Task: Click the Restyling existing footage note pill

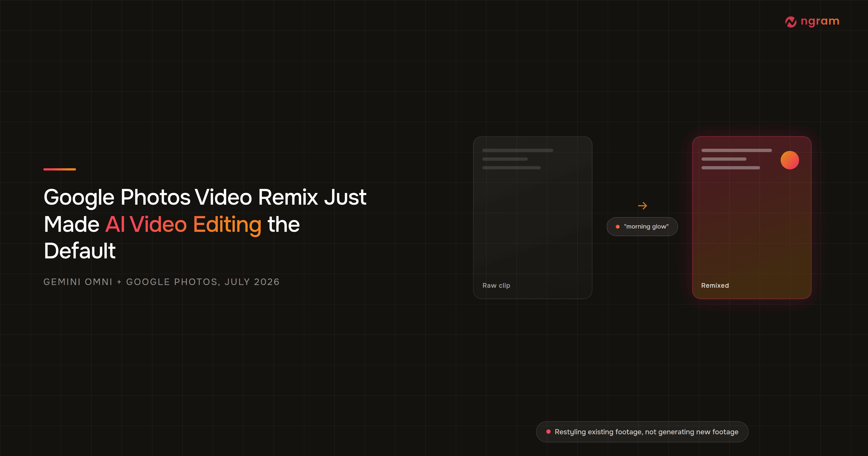Action: point(642,432)
